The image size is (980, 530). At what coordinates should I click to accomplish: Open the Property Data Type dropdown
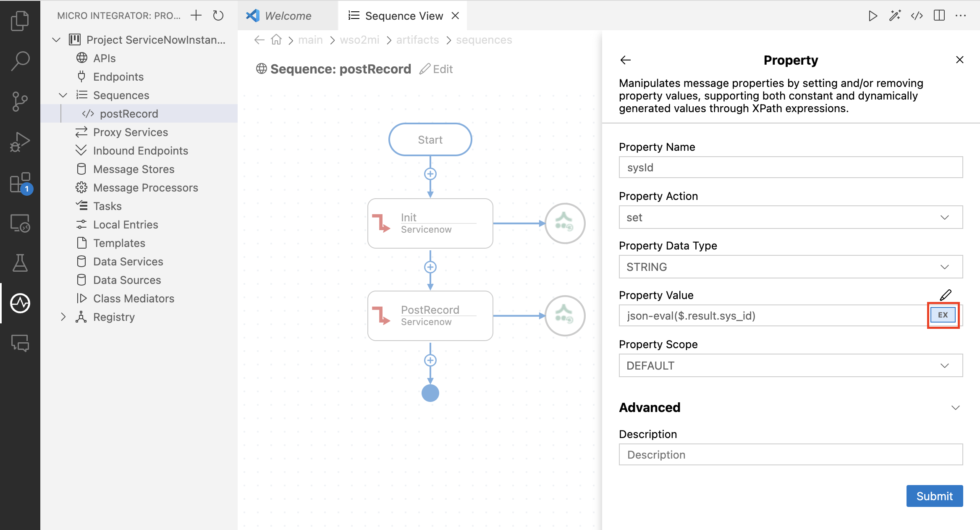click(791, 267)
